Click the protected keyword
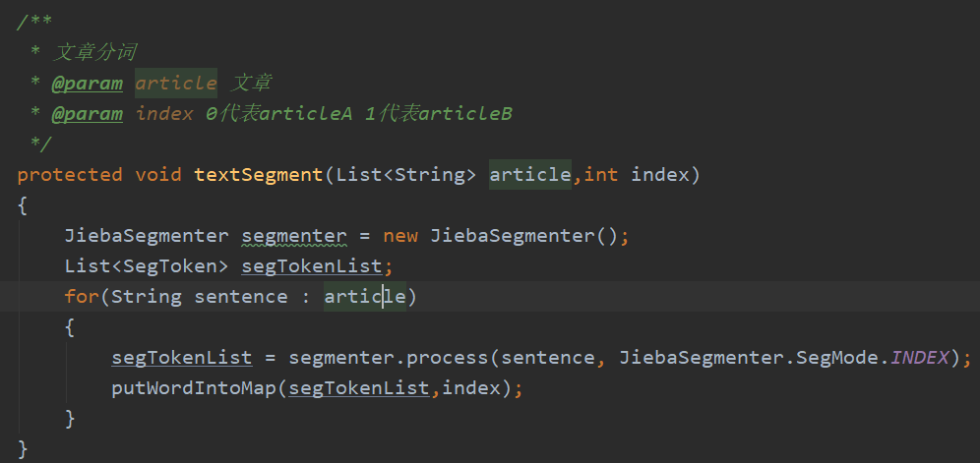The height and width of the screenshot is (463, 980). click(x=70, y=174)
